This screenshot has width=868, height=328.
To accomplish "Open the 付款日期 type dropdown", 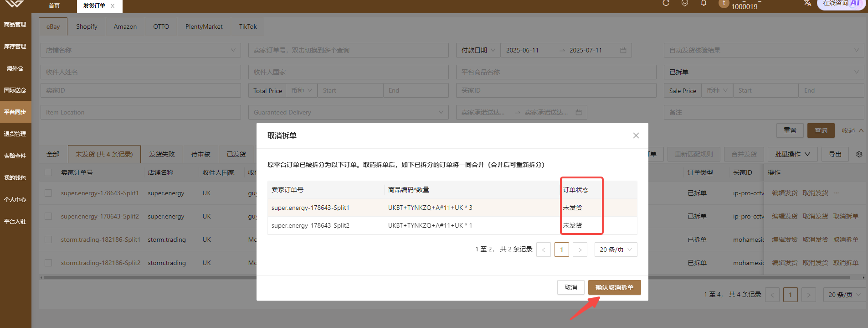I will (x=478, y=50).
